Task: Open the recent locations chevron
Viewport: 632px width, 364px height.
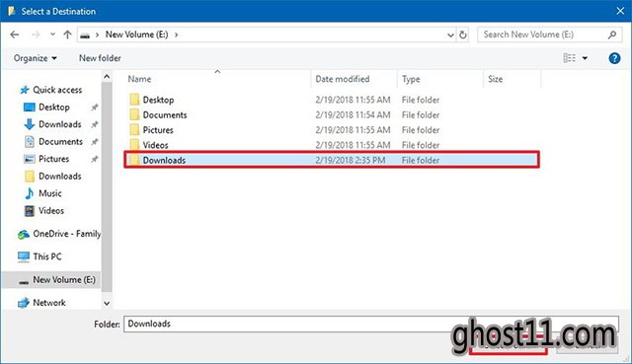Action: (52, 35)
